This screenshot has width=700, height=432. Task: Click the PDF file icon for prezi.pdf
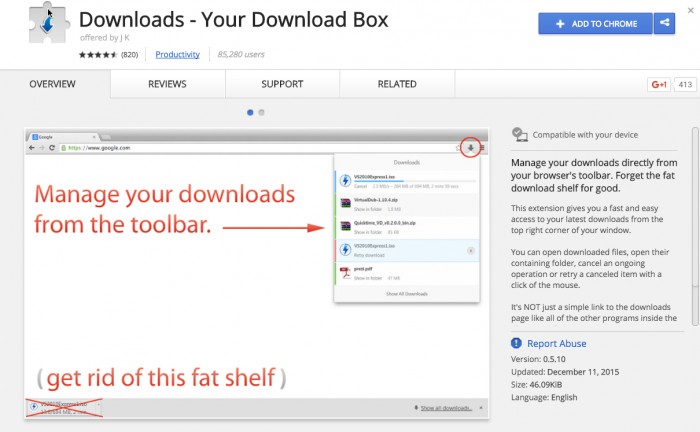345,273
